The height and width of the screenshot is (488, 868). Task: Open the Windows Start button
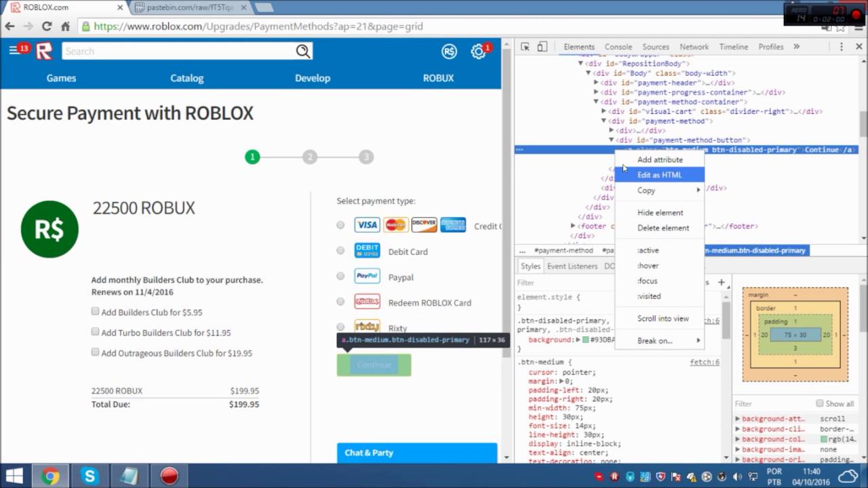pyautogui.click(x=15, y=476)
